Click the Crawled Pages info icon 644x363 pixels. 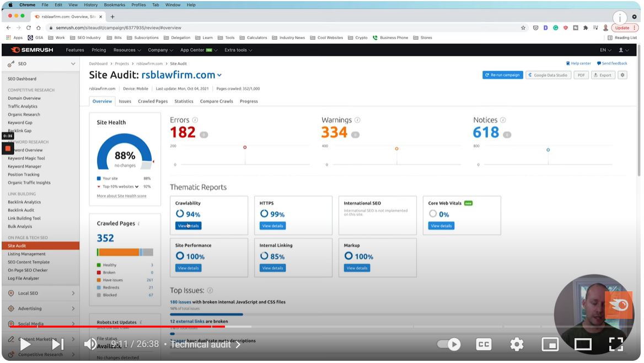139,223
